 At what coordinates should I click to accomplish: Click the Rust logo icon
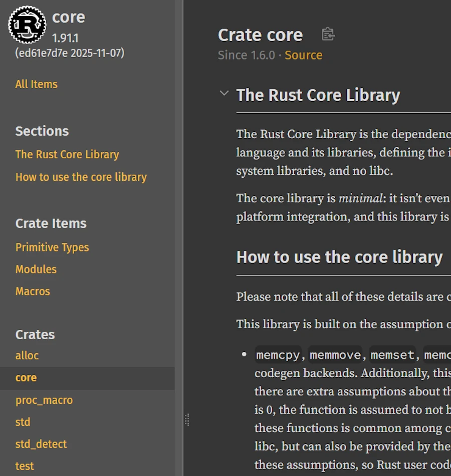[27, 25]
